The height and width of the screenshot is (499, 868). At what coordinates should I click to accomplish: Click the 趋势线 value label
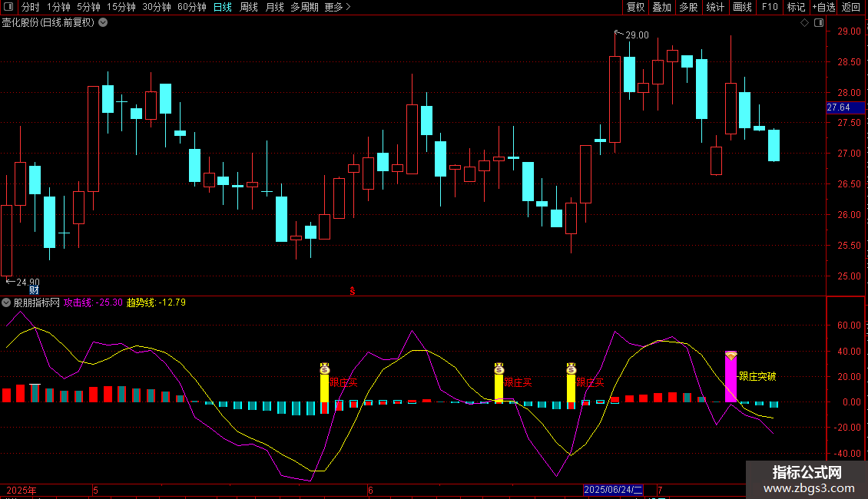(156, 302)
